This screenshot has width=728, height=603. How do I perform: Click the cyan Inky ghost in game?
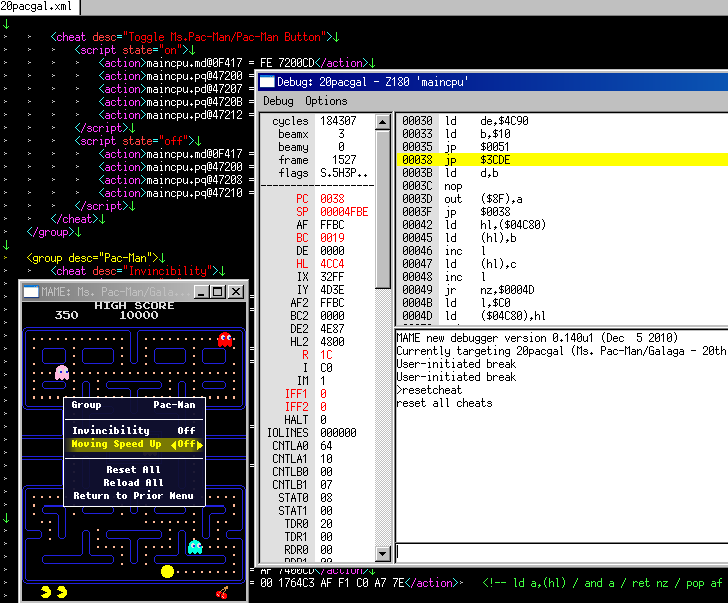coord(195,547)
